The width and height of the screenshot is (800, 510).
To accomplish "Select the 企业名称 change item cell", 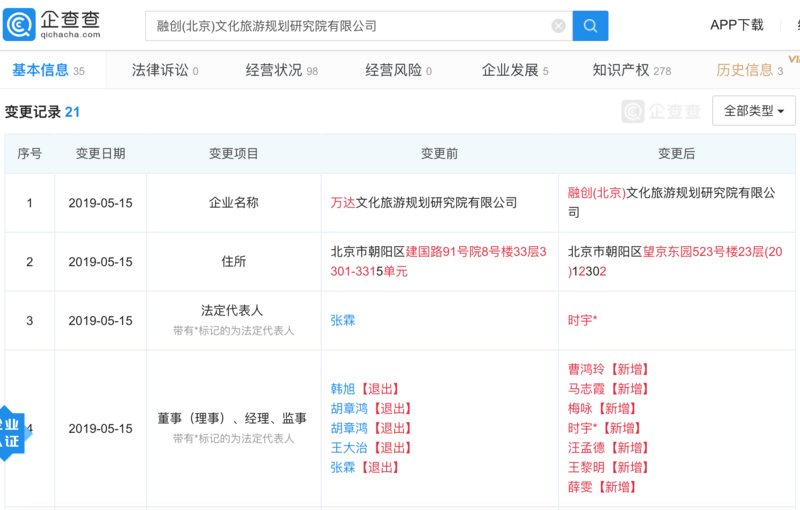I will [x=234, y=202].
